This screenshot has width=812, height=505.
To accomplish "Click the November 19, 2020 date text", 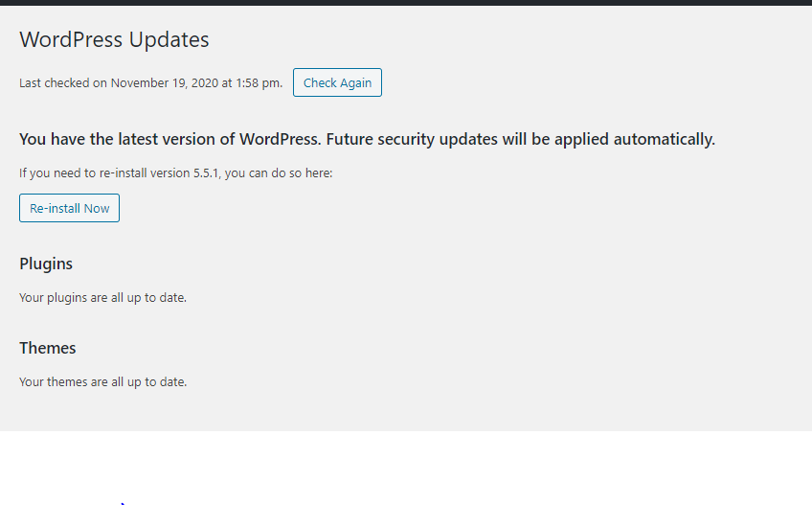I will click(165, 83).
